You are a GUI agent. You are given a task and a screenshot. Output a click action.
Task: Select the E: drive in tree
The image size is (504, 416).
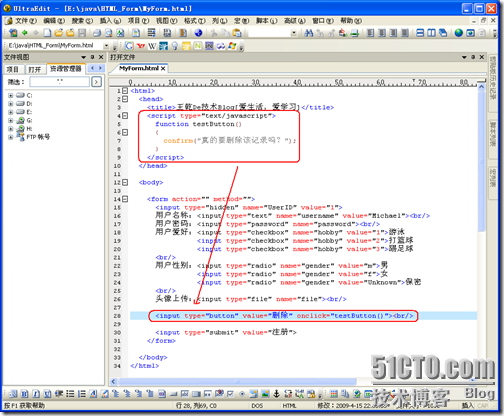click(25, 112)
